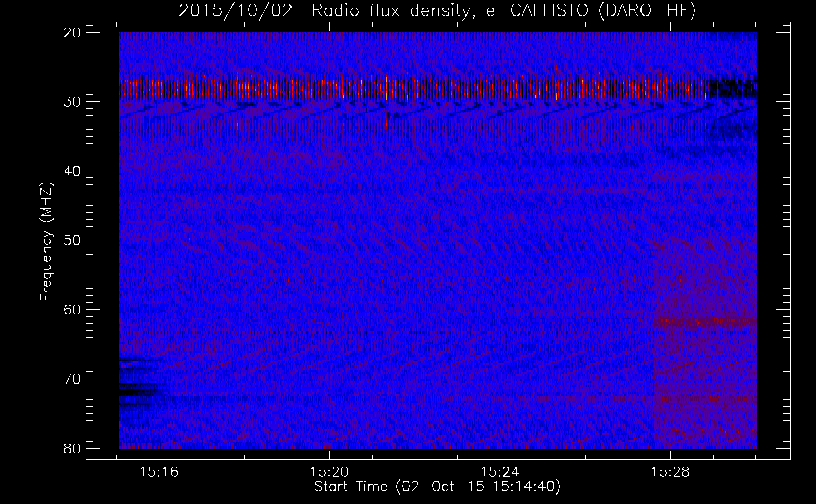Image resolution: width=816 pixels, height=504 pixels.
Task: Click the 15:28 time tick label
Action: click(x=670, y=472)
